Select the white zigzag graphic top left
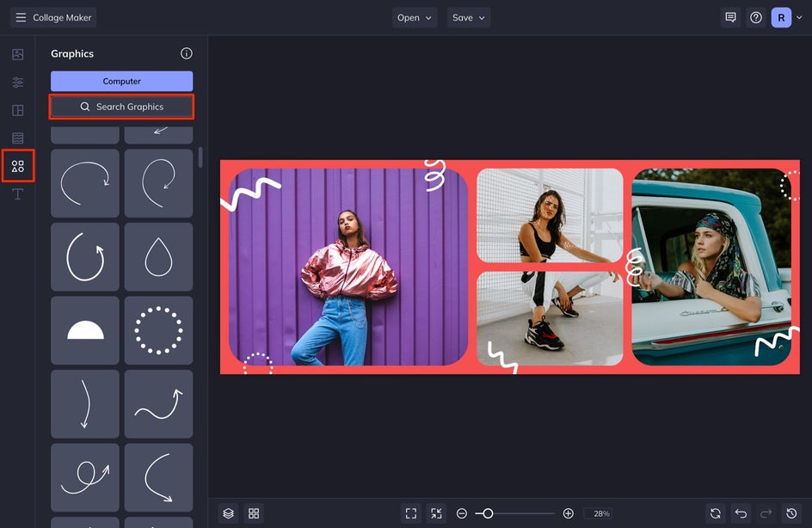This screenshot has height=528, width=812. (250, 193)
